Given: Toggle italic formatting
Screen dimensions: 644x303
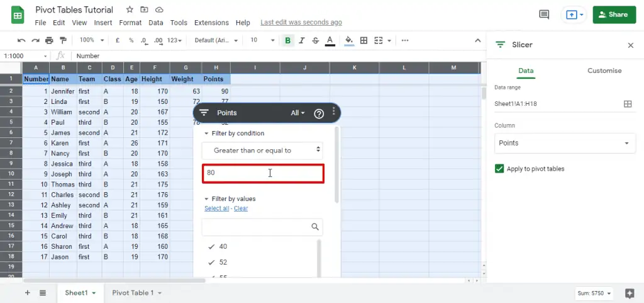Looking at the screenshot, I should coord(302,40).
